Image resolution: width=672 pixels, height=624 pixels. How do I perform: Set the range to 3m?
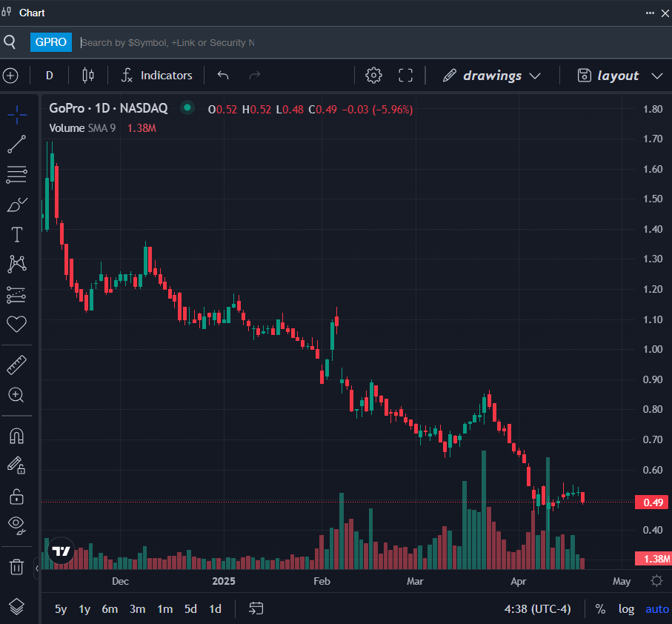pyautogui.click(x=138, y=609)
